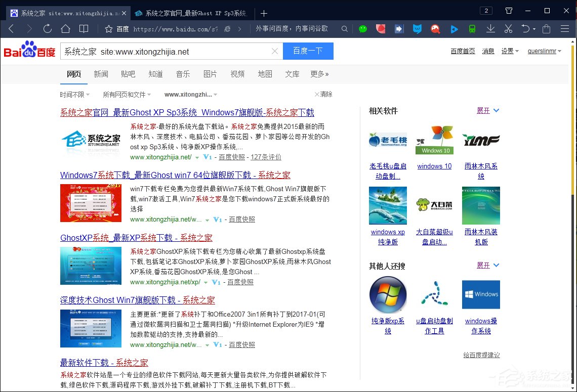
Task: Switch to the 新闻 tab
Action: click(101, 74)
